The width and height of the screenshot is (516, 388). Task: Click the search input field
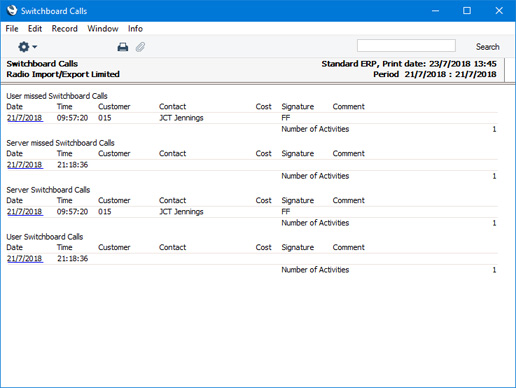coord(406,46)
